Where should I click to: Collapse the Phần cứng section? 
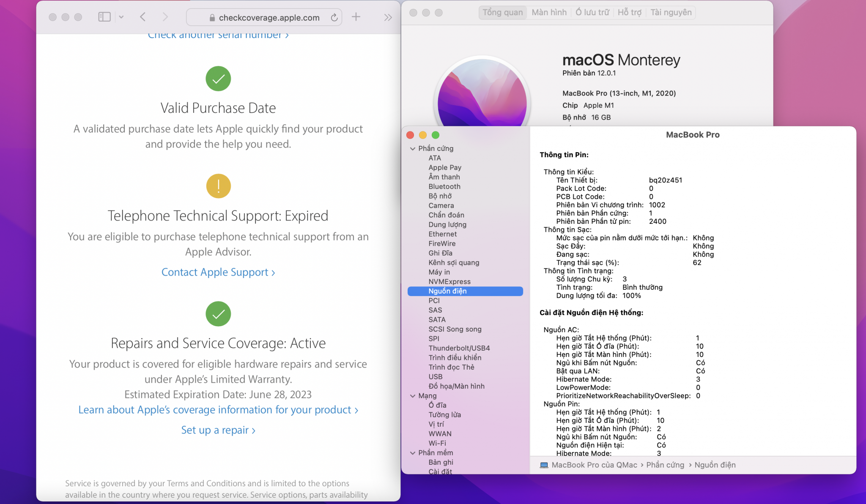[413, 149]
